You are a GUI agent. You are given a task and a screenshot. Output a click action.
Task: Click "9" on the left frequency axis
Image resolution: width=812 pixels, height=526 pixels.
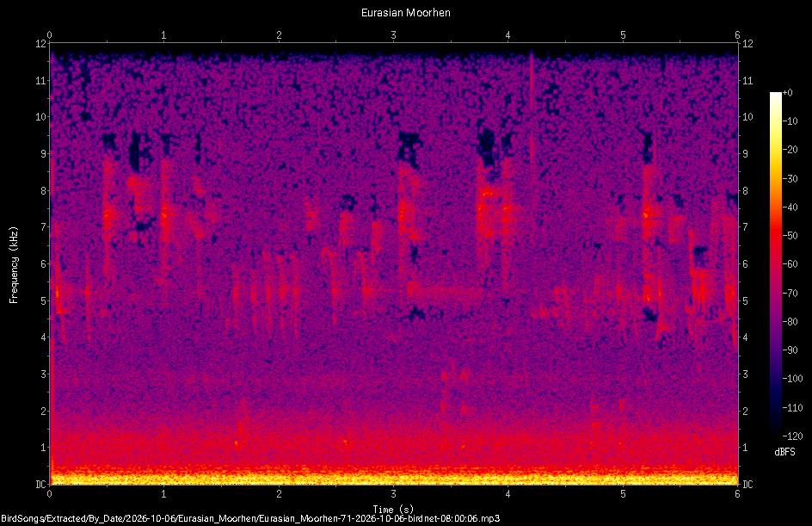(x=43, y=154)
